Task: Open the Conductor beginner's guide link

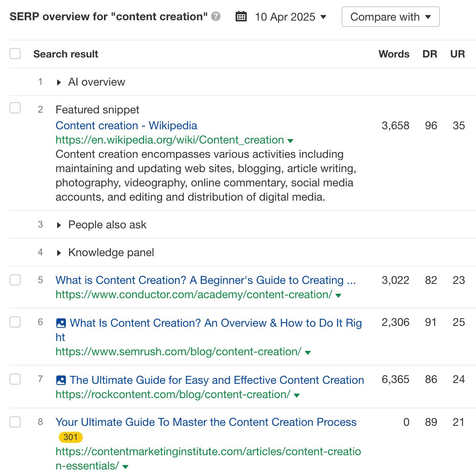Action: click(x=205, y=280)
